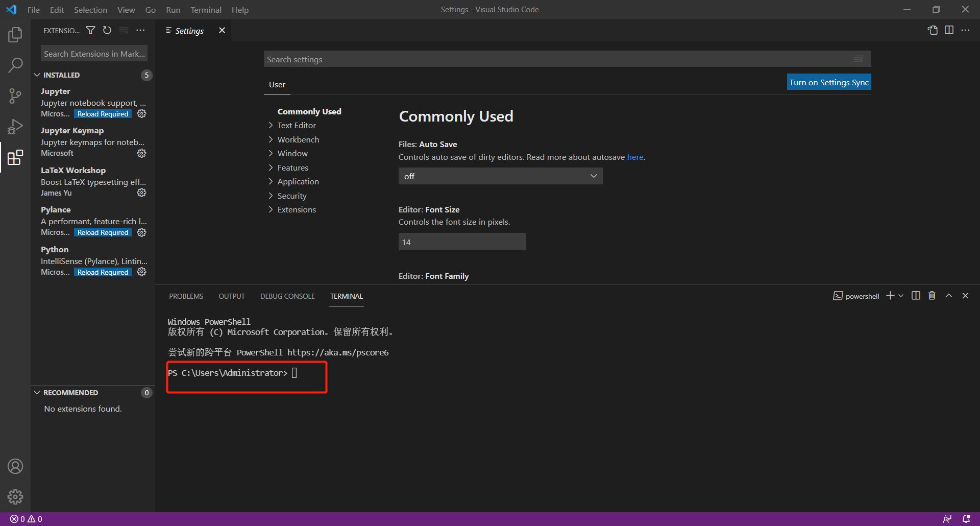This screenshot has height=526, width=980.
Task: Close the terminal panel
Action: tap(965, 296)
